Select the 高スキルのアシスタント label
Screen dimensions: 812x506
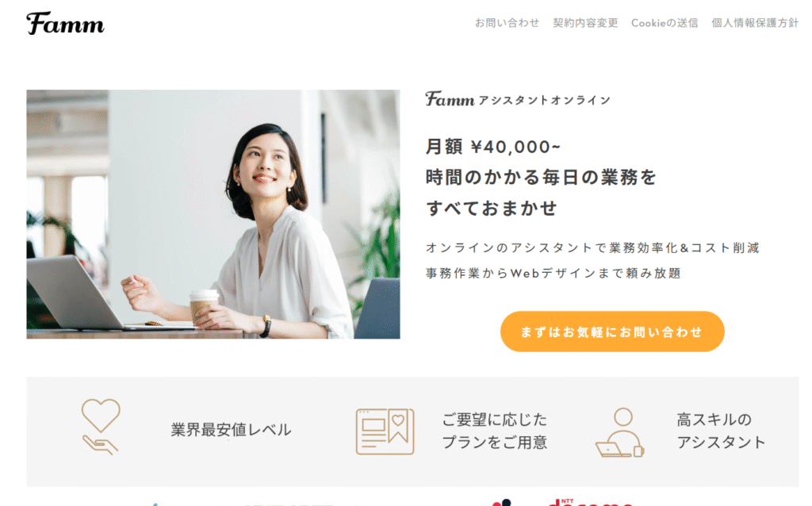[x=721, y=431]
